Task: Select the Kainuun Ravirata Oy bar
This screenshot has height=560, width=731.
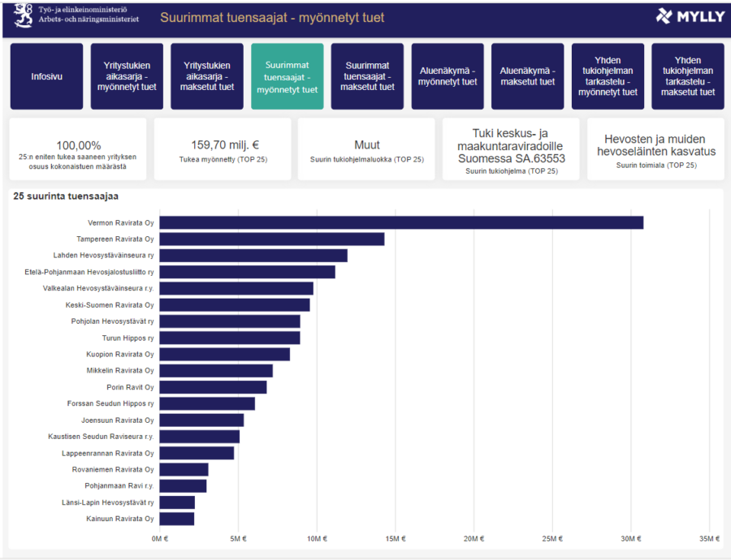Action: tap(177, 519)
